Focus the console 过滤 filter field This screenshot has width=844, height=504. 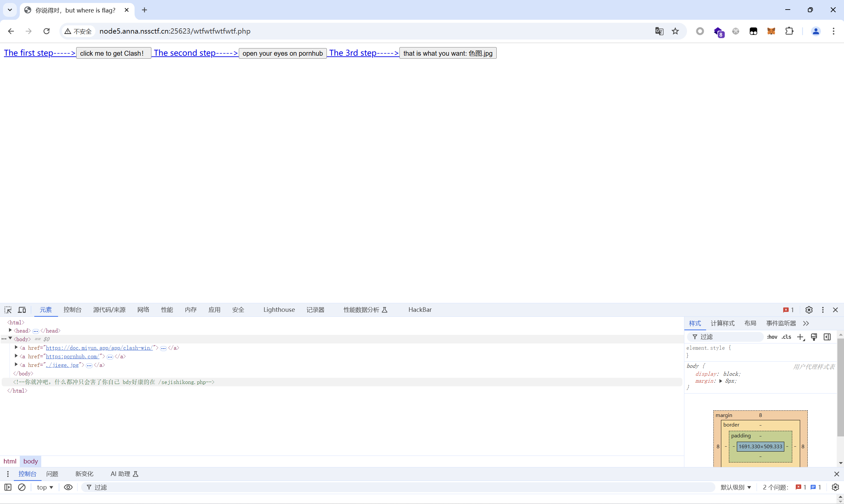(398, 488)
